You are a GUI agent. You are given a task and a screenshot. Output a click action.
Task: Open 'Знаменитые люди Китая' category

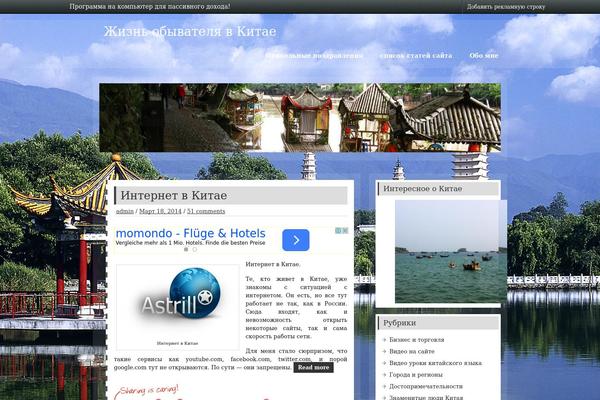pyautogui.click(x=426, y=398)
